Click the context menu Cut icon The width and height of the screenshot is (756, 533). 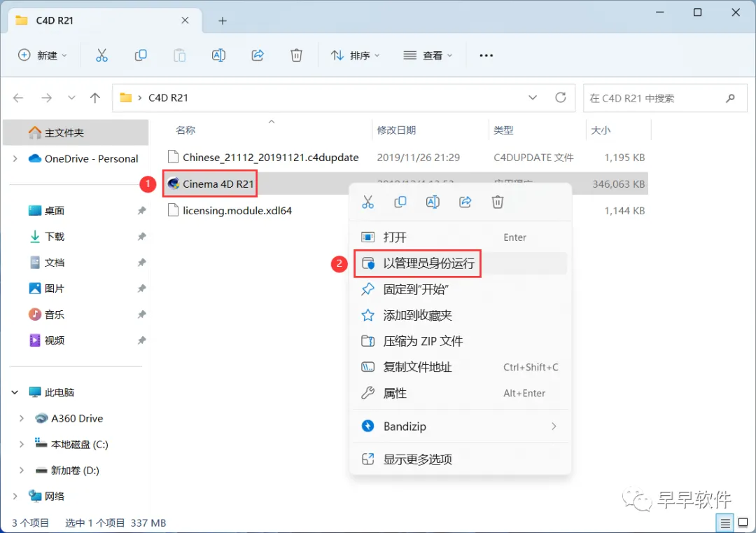point(368,202)
